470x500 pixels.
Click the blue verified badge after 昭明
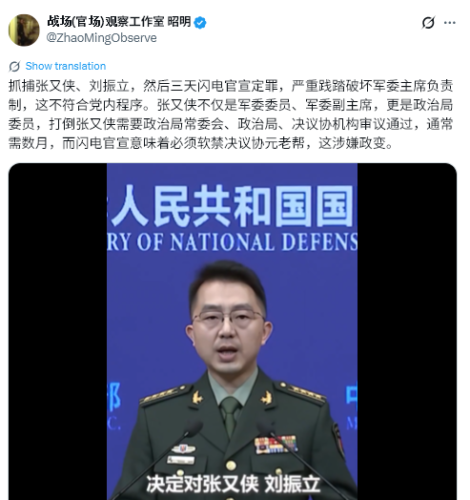coord(200,23)
